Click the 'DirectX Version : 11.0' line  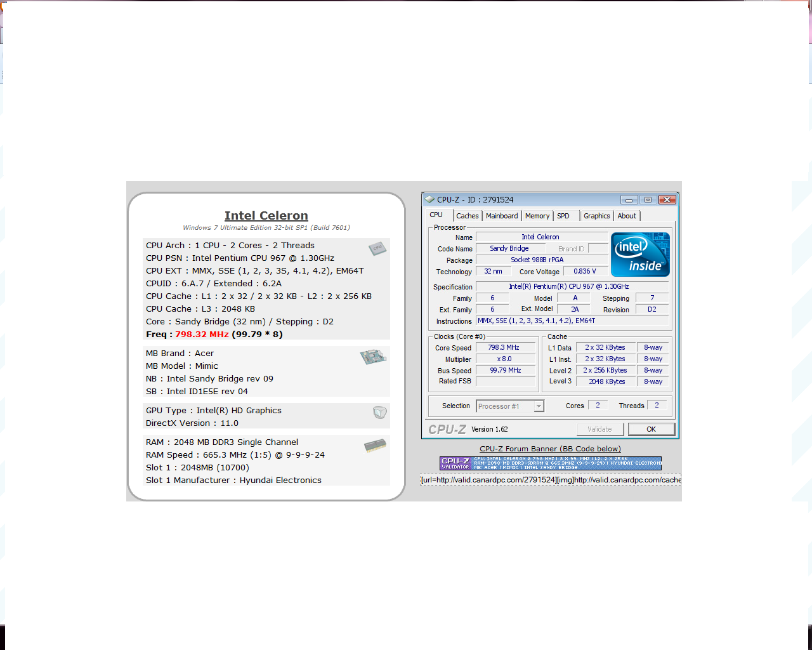point(192,423)
